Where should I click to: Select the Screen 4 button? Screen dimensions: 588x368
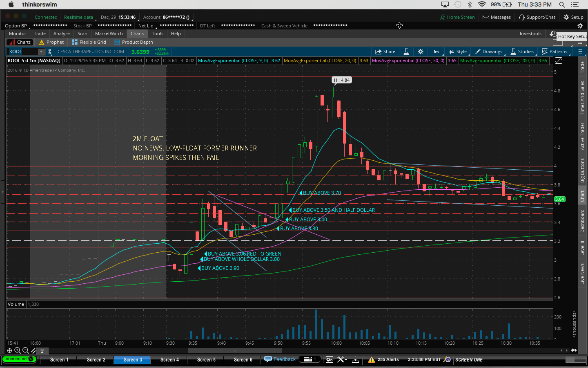click(169, 360)
